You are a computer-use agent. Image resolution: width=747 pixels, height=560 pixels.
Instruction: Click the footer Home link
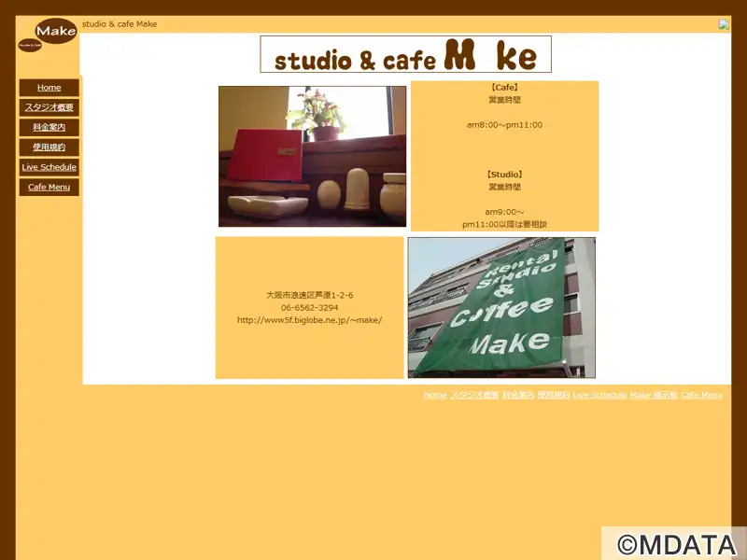pos(435,396)
